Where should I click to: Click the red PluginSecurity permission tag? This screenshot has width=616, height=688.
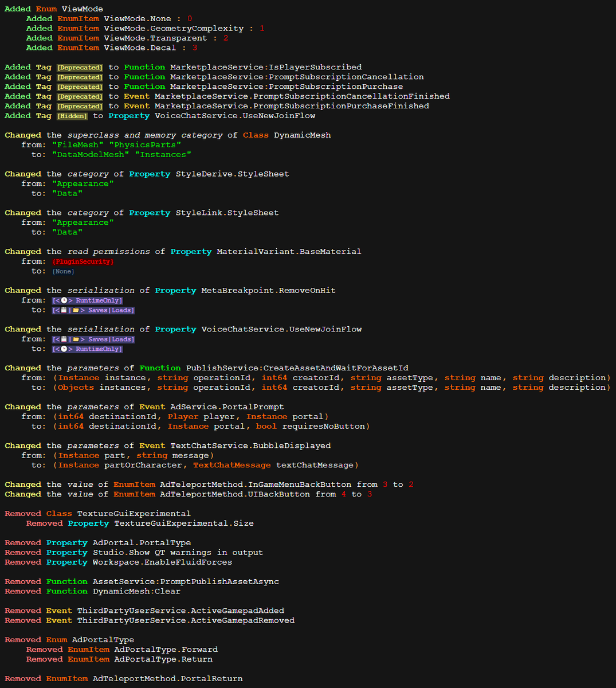(x=83, y=261)
